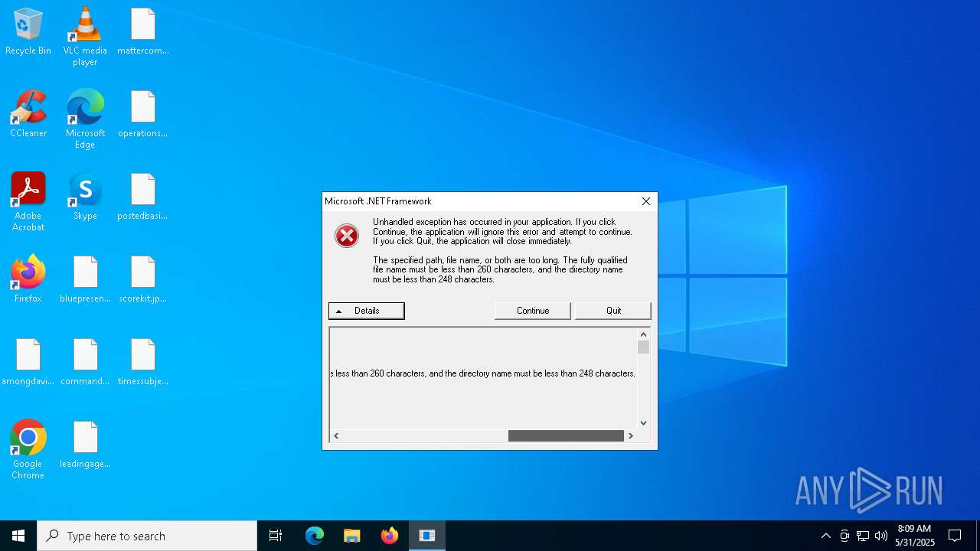The height and width of the screenshot is (551, 980).
Task: Select the bluepresen... file icon
Action: point(85,280)
